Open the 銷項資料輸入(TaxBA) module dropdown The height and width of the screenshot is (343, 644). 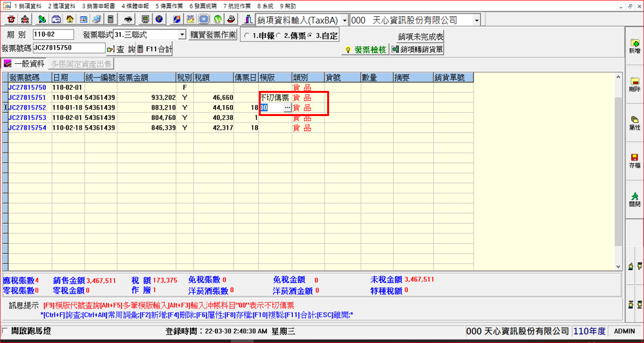tap(344, 20)
